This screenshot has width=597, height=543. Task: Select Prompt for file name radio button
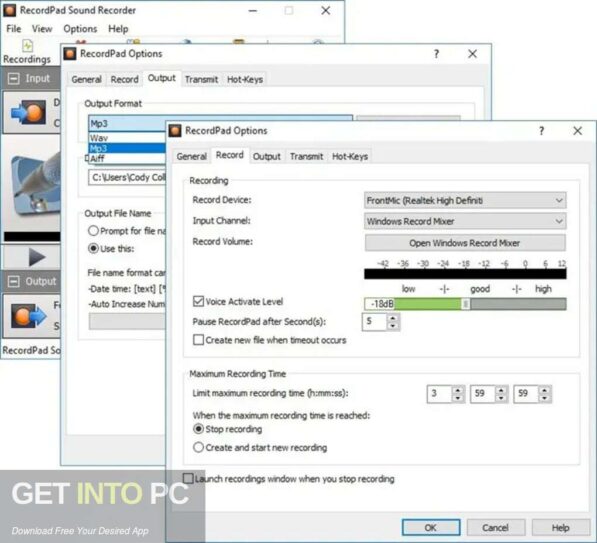93,231
